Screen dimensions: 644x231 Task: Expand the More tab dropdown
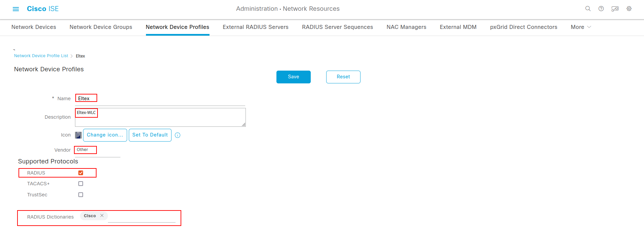pos(581,27)
